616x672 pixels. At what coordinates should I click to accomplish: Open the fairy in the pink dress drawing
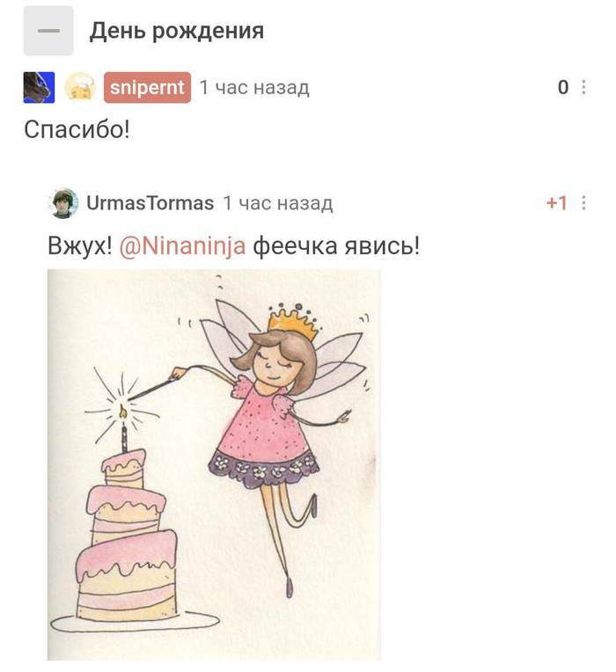tap(214, 464)
